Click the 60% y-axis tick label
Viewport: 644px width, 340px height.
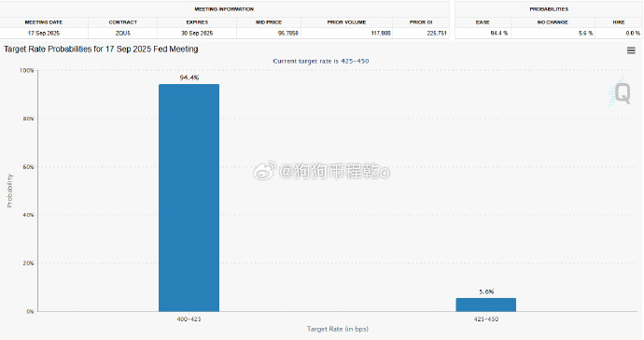point(28,167)
